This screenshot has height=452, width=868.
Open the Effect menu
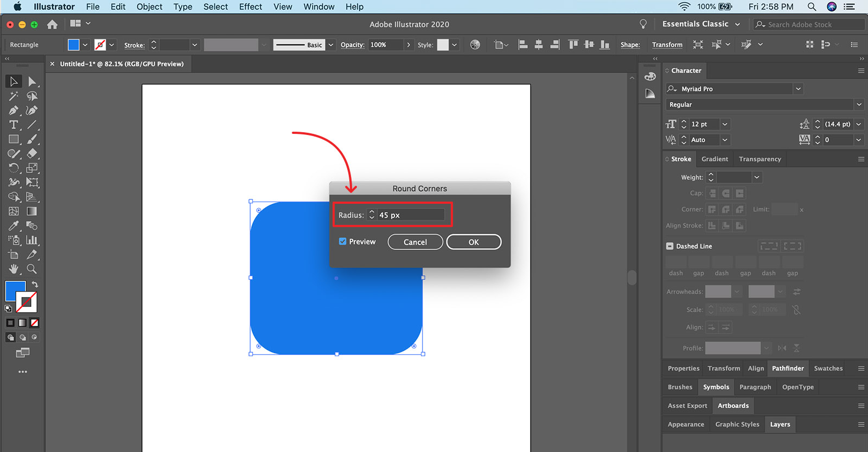coord(250,7)
